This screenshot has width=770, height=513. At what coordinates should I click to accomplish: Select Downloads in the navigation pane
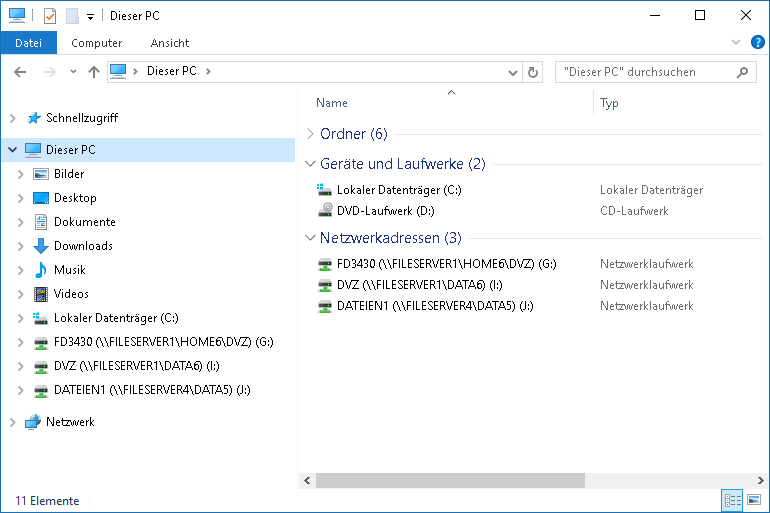point(83,246)
